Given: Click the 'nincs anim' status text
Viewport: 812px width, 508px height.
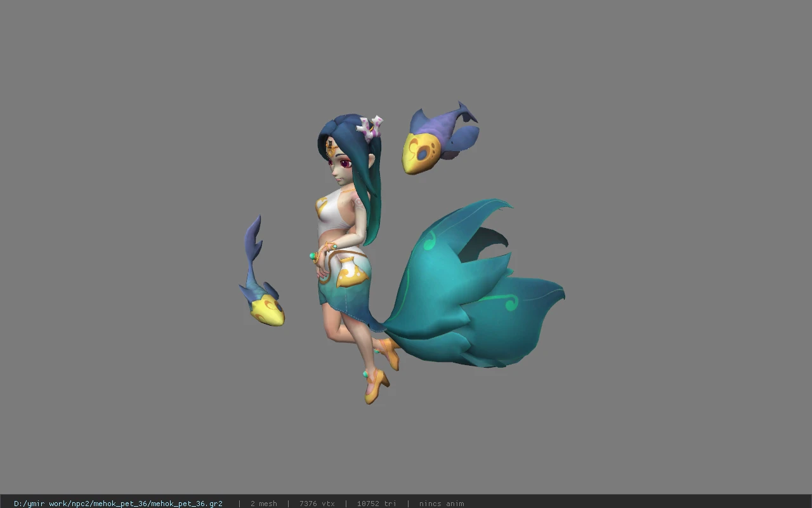Looking at the screenshot, I should [441, 504].
